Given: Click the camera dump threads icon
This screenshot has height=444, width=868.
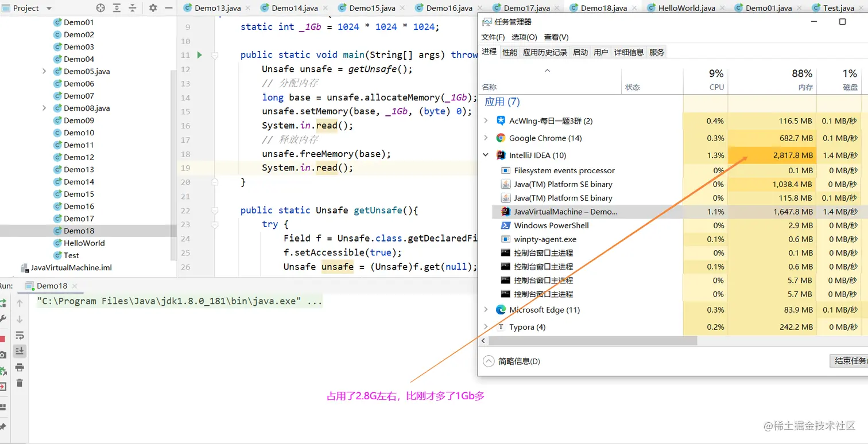Looking at the screenshot, I should pos(2,355).
